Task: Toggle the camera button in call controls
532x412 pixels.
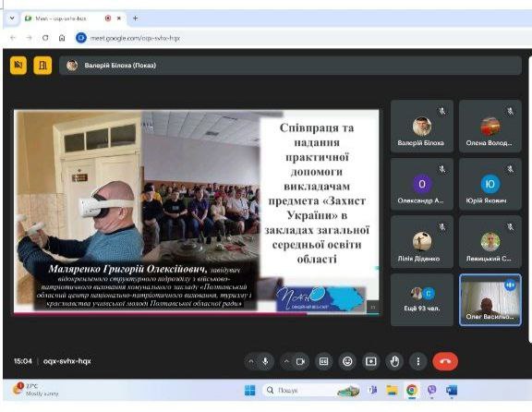Action: 300,361
